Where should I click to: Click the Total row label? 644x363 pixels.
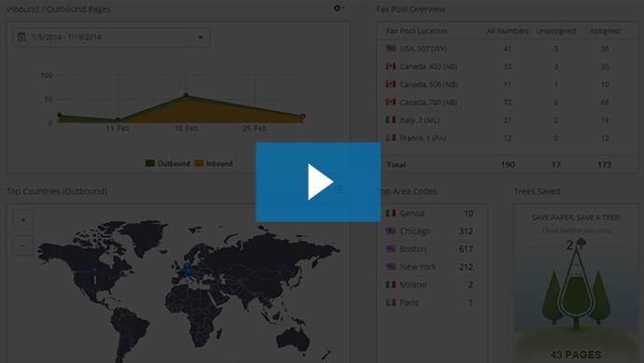click(397, 164)
